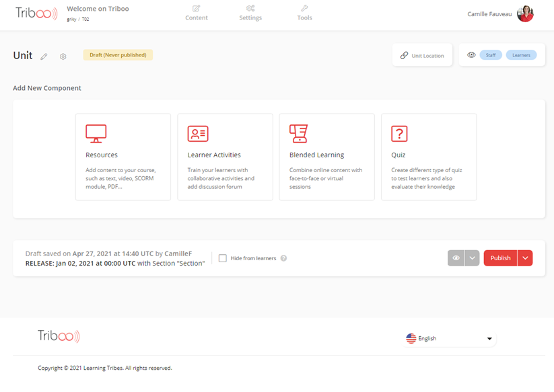Open the Settings menu icon
Screen dimensions: 554x392
point(250,8)
